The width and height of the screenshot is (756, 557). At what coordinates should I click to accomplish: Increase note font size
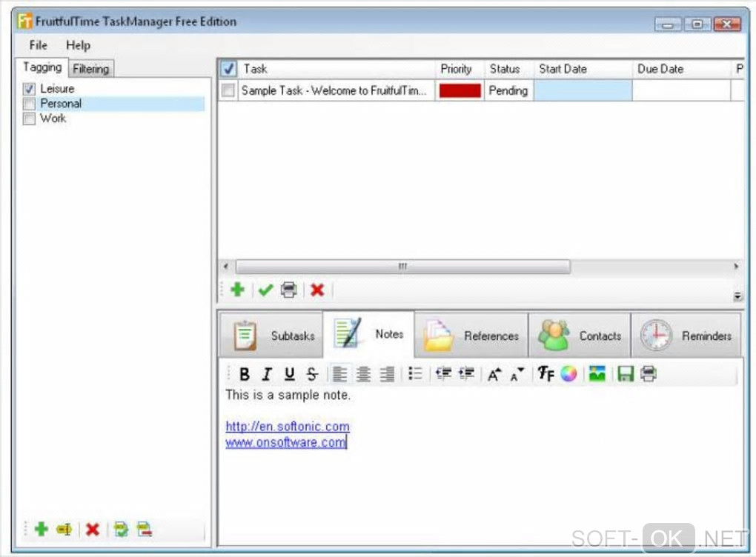coord(494,374)
